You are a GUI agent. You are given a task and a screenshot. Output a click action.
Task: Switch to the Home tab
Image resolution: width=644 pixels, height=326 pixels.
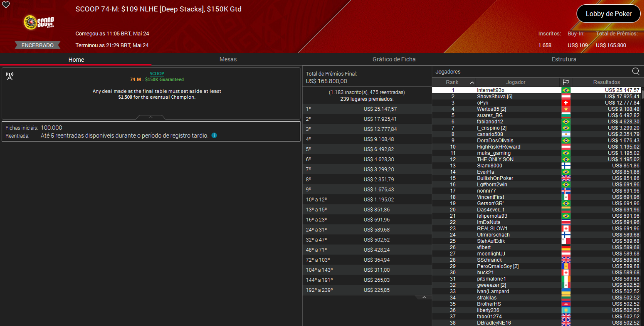click(76, 59)
